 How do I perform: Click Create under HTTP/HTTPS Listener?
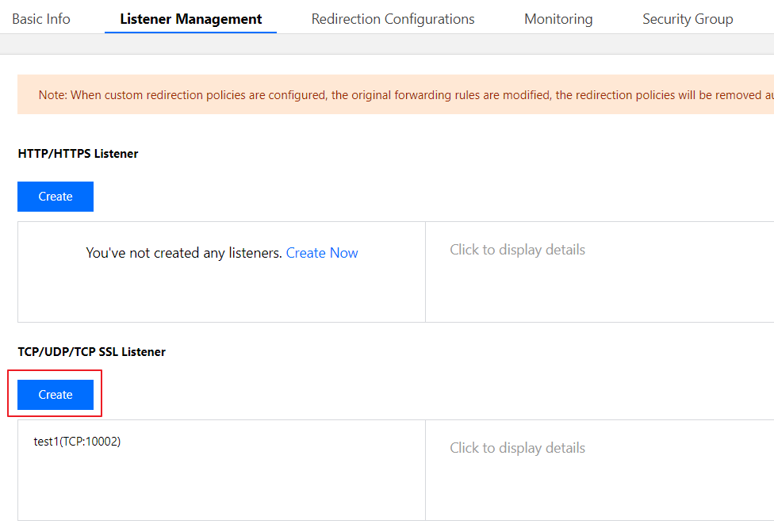[x=56, y=197]
